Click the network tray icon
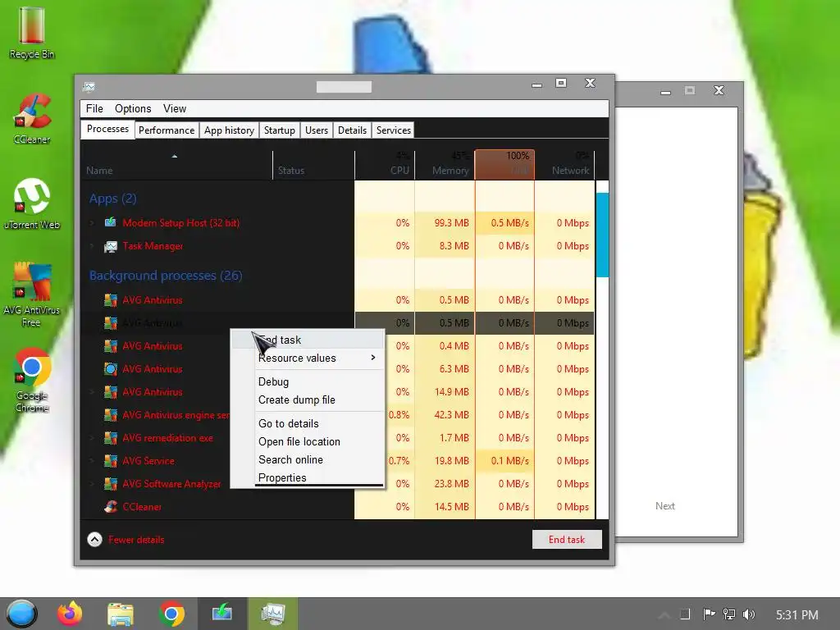Image resolution: width=840 pixels, height=630 pixels. pyautogui.click(x=729, y=614)
